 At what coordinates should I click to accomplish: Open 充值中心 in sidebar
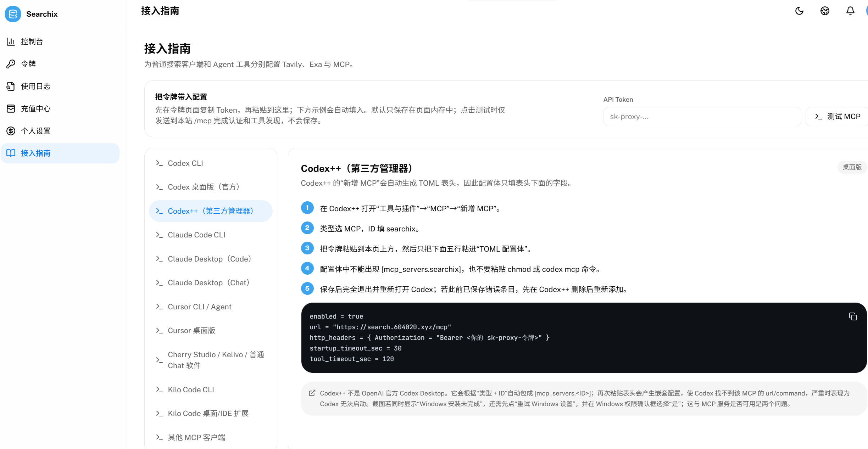(x=60, y=108)
